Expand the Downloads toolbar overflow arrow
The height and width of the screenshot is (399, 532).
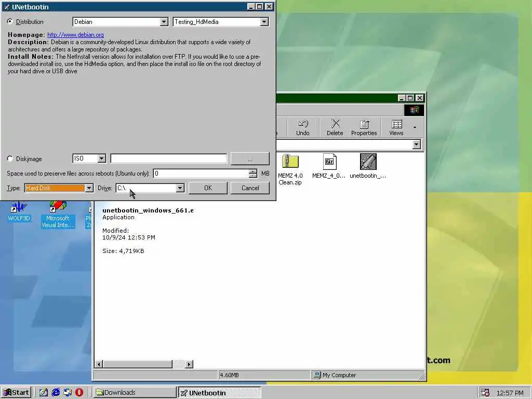pyautogui.click(x=415, y=127)
